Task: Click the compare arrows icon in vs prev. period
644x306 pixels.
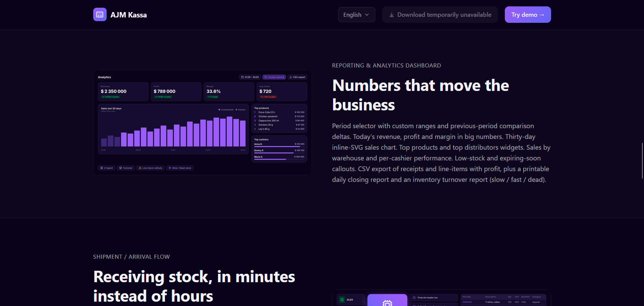Action: tap(266, 77)
